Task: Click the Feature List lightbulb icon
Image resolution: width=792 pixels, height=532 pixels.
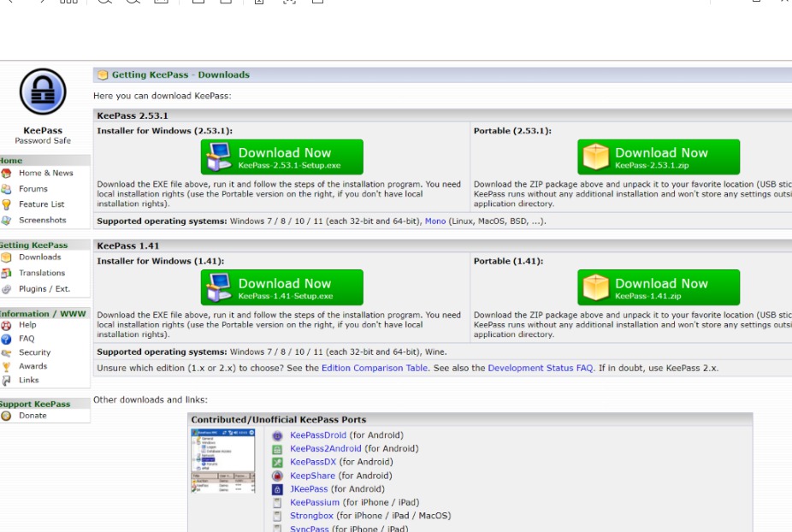Action: click(6, 204)
